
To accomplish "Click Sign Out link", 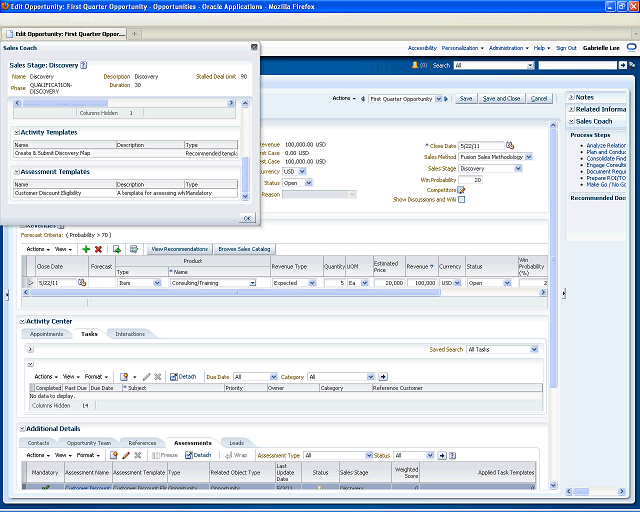I will [x=566, y=48].
